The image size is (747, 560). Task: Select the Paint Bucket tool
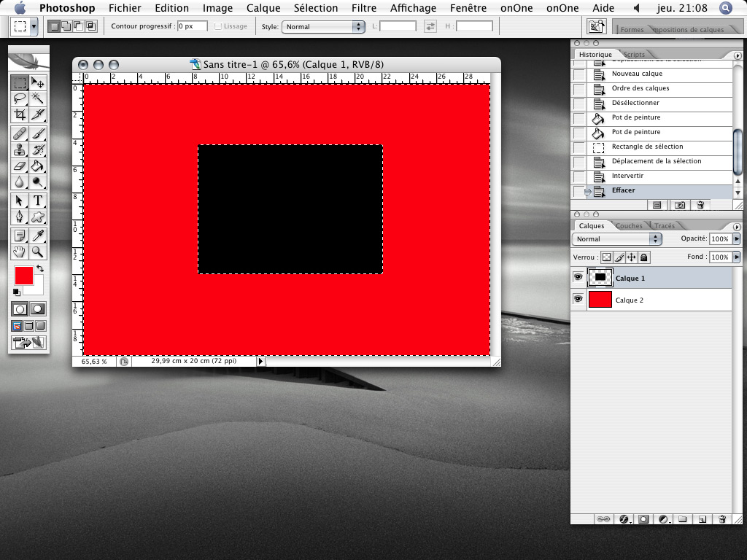click(38, 166)
